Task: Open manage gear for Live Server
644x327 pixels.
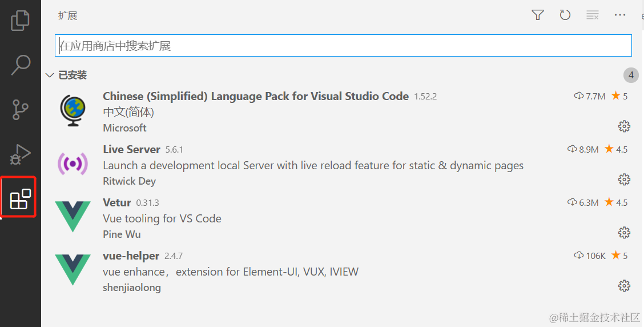Action: (x=624, y=180)
